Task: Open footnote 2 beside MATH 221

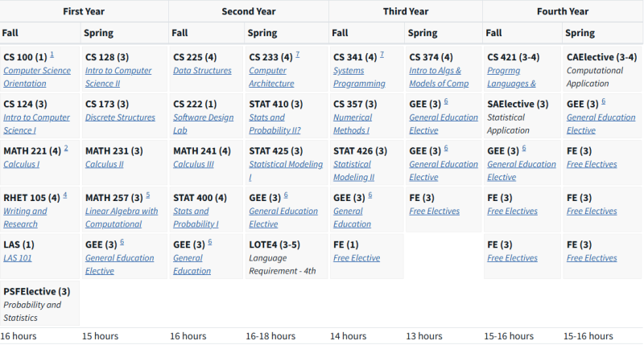Action: (66, 149)
